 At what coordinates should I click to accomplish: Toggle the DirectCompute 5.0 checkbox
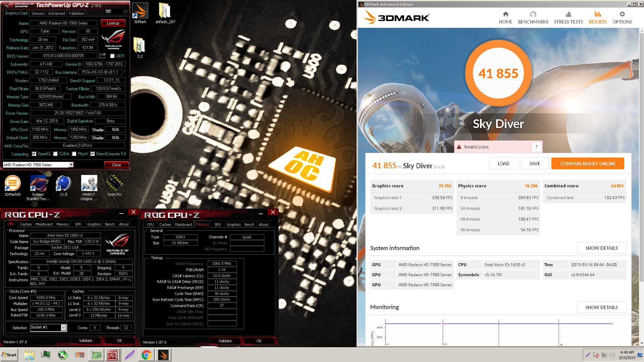93,154
